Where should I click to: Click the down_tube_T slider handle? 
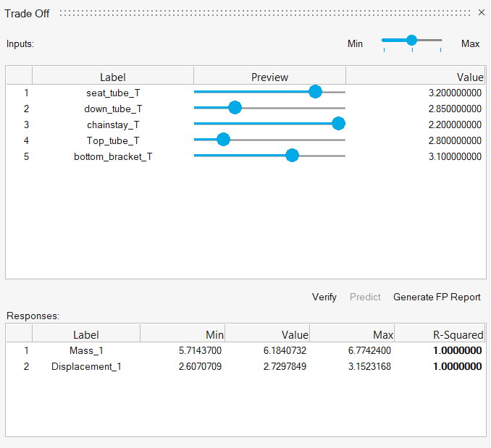pos(234,108)
